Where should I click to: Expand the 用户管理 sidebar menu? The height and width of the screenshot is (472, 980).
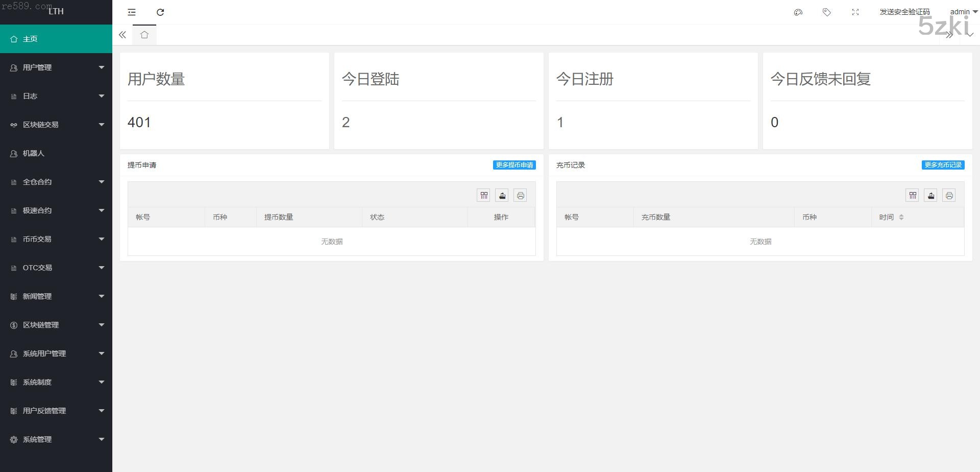pos(56,67)
